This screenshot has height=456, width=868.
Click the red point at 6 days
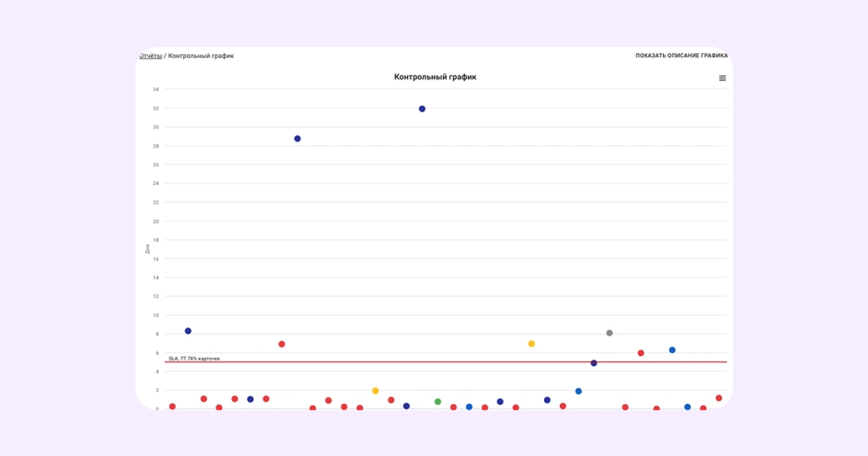point(641,353)
